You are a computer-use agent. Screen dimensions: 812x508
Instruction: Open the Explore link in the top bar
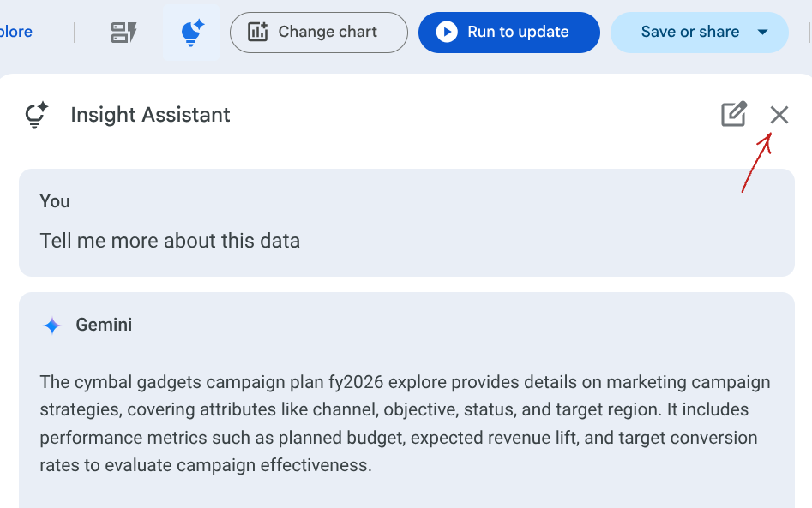pos(15,33)
